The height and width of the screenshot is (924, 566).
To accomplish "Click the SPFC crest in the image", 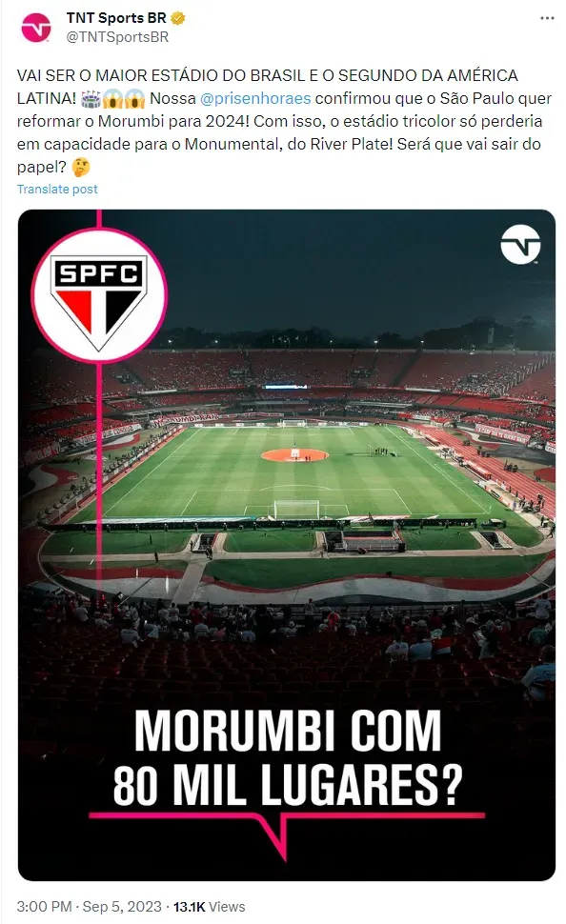I will (x=99, y=296).
